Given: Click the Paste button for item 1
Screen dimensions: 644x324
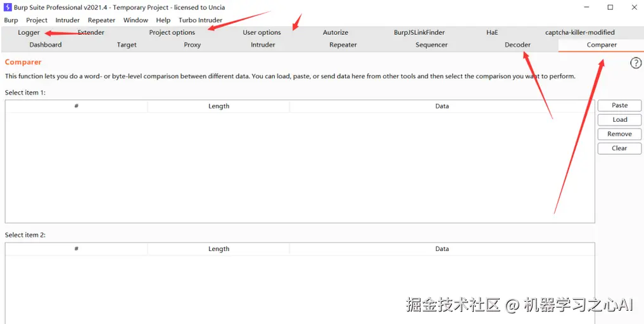Looking at the screenshot, I should (x=619, y=106).
